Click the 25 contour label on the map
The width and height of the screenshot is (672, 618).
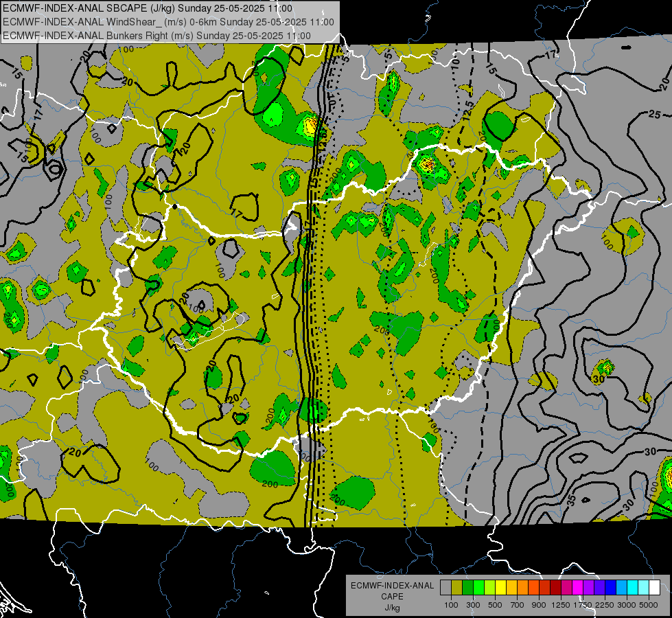pyautogui.click(x=654, y=114)
